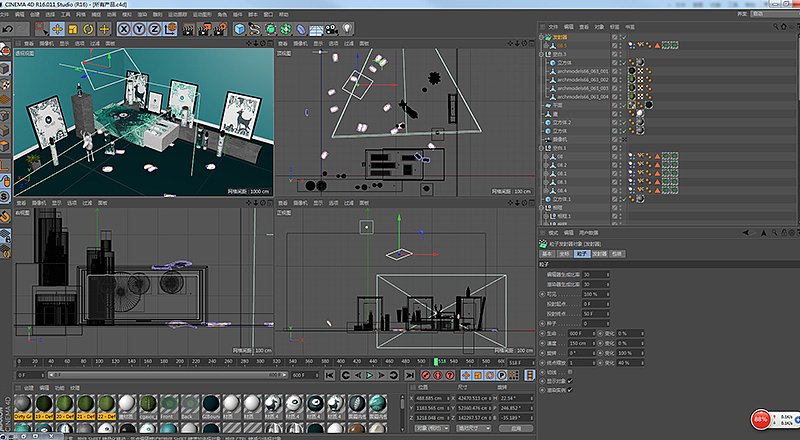Click the 150 cm speed input field

tap(582, 343)
